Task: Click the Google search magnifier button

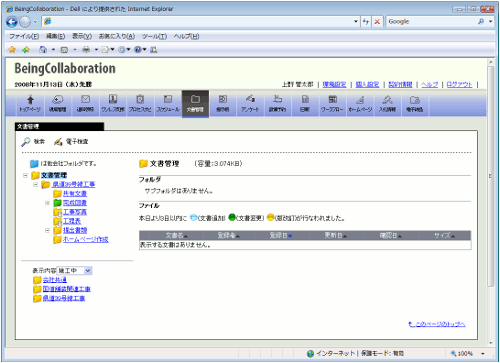Action: 481,22
